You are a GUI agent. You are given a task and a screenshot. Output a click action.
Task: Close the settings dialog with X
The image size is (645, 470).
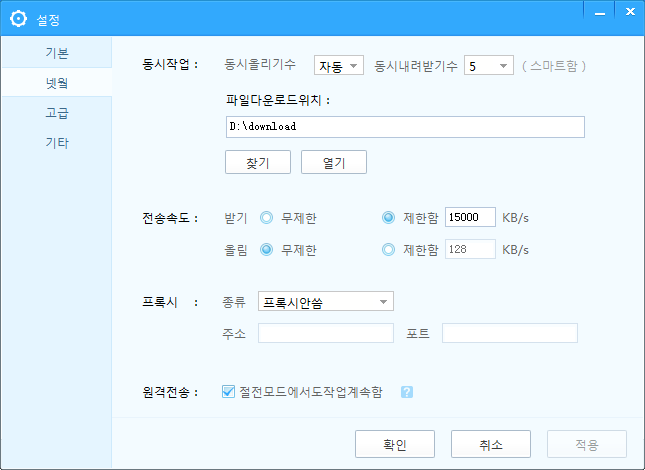tap(630, 12)
